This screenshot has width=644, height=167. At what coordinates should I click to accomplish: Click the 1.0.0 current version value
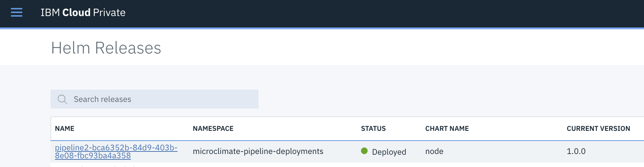[576, 151]
